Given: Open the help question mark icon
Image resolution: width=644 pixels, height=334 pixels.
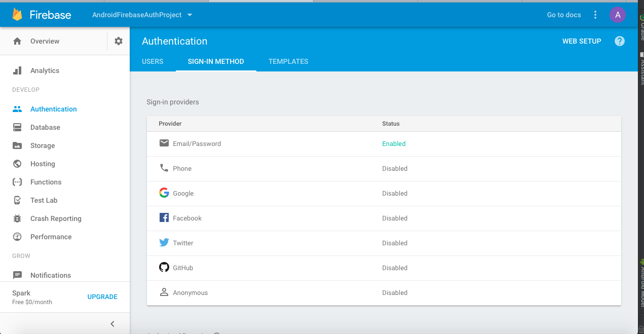Looking at the screenshot, I should coord(620,41).
